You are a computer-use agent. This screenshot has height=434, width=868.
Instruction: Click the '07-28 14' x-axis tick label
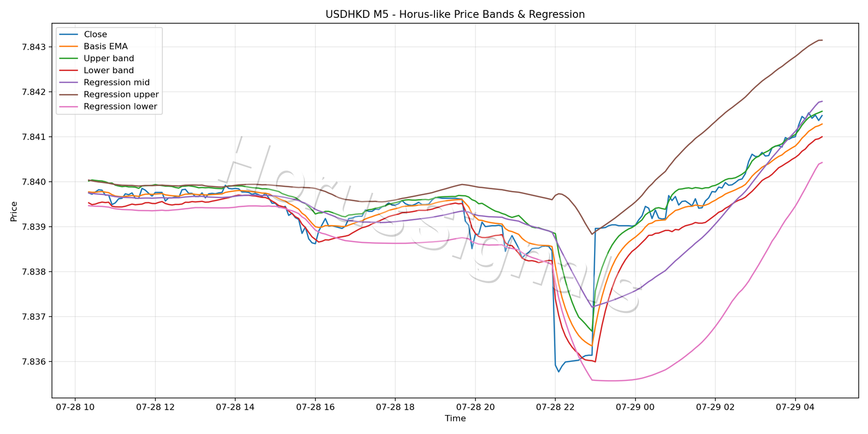[235, 406]
